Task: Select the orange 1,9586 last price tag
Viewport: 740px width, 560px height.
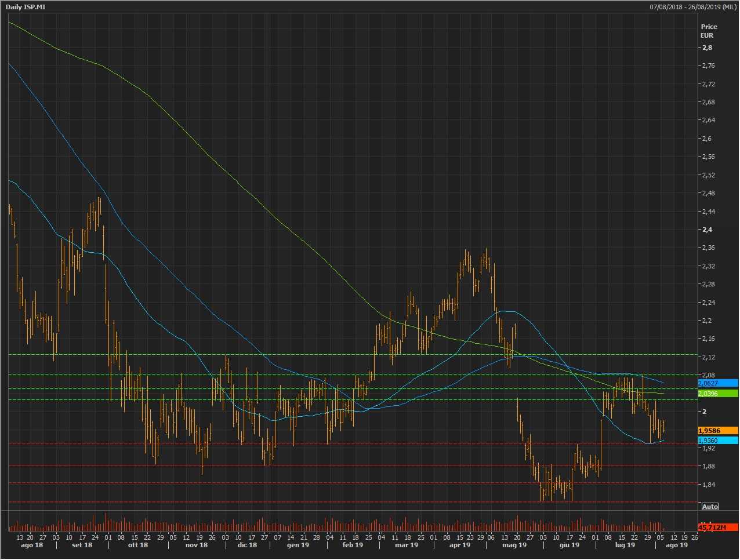Action: click(x=717, y=431)
